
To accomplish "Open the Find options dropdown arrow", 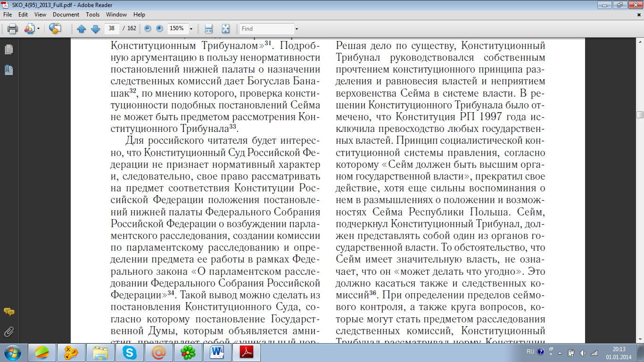I will click(x=296, y=29).
